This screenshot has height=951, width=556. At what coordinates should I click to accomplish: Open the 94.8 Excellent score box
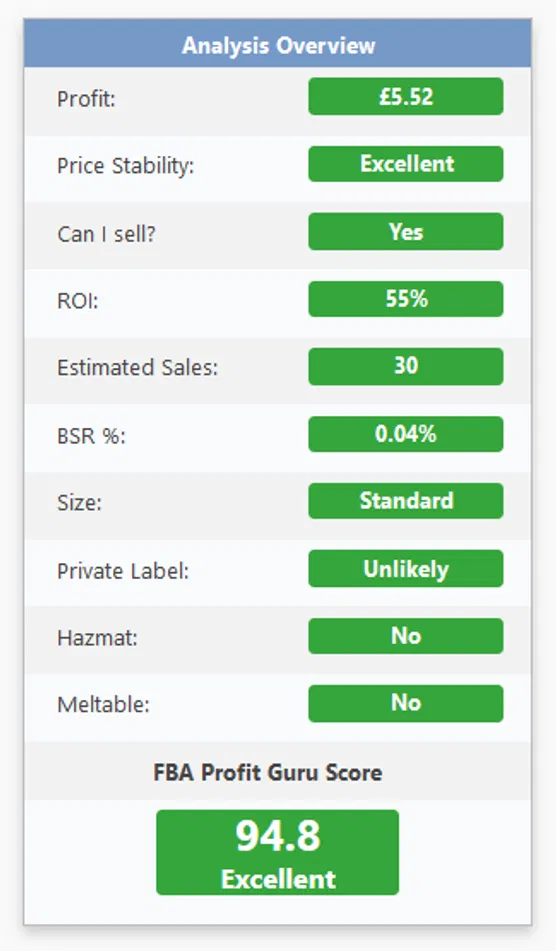[278, 852]
